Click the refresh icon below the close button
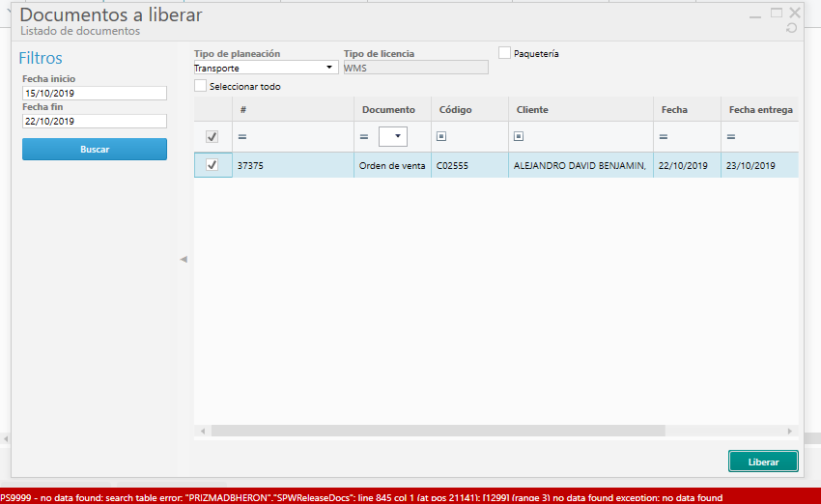 [792, 28]
